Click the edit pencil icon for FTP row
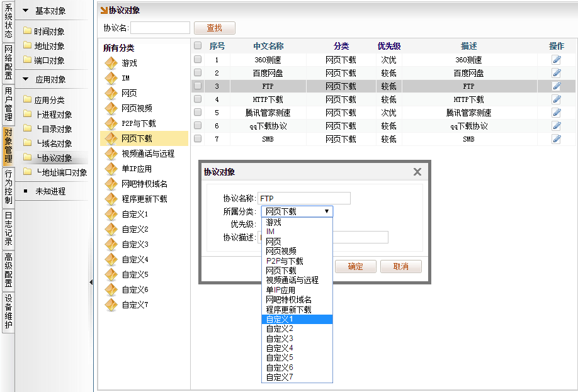Viewport: 578px width, 392px height. pyautogui.click(x=556, y=86)
